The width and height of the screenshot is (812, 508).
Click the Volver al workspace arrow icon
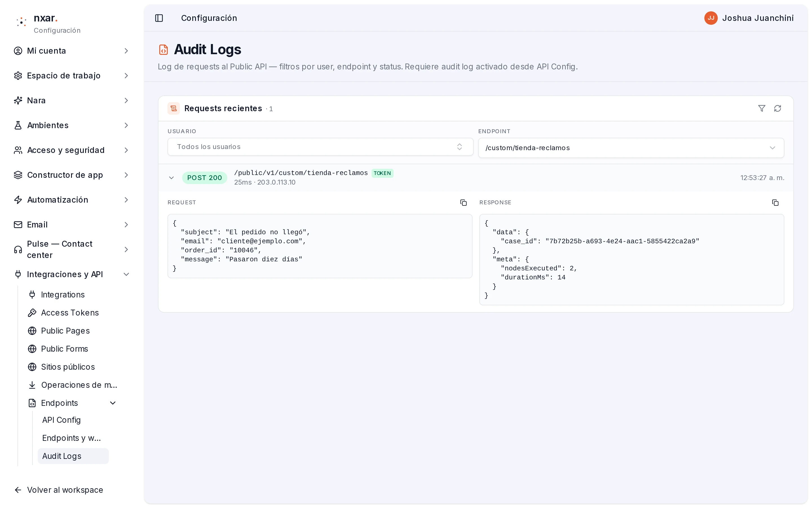coord(18,490)
